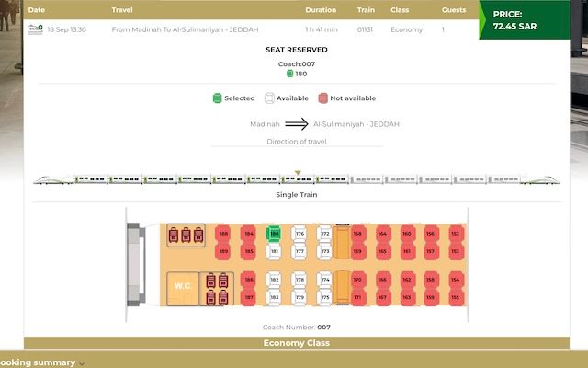
Task: Choose available seat 179
Action: 299,296
